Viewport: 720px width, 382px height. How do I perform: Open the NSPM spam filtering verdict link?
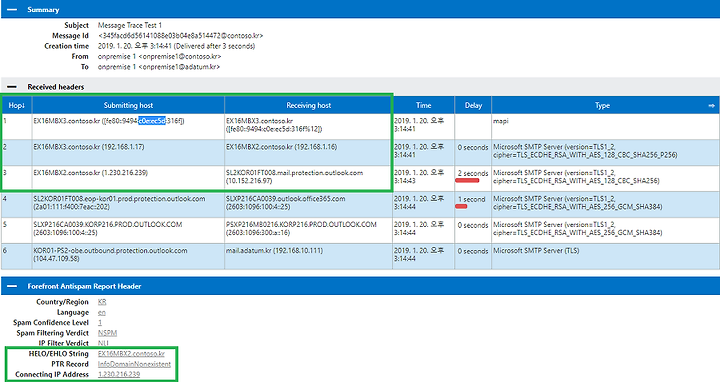coord(107,333)
